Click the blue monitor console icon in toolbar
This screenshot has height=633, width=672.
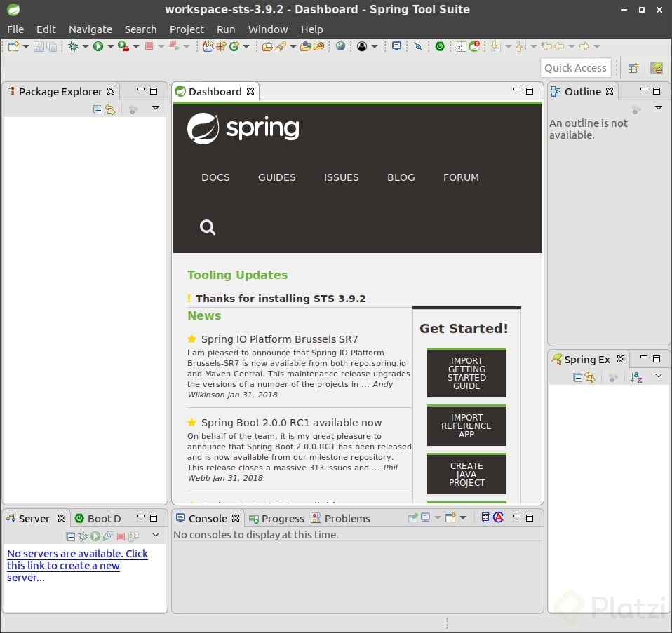pos(396,46)
